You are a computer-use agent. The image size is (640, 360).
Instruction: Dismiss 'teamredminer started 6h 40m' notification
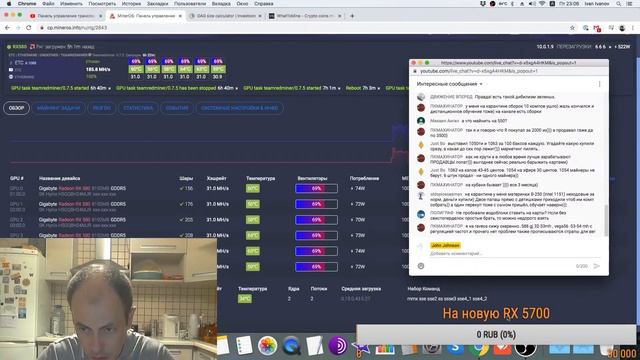click(x=109, y=89)
